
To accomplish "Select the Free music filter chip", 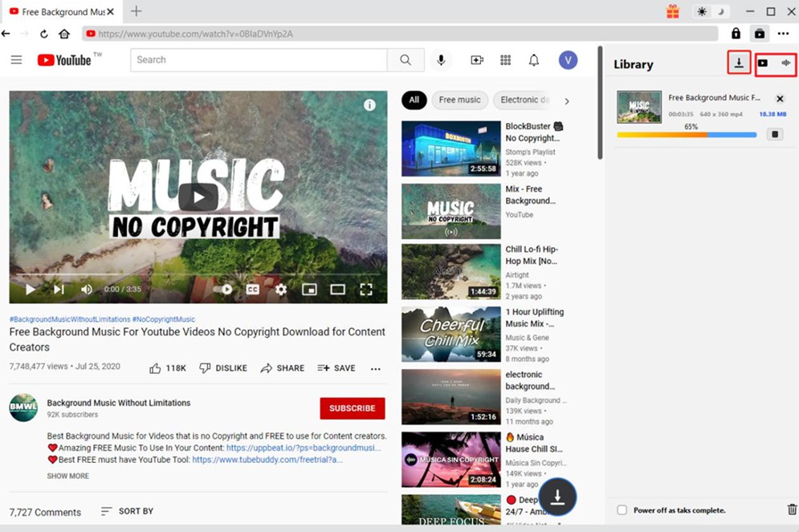I will tap(459, 100).
